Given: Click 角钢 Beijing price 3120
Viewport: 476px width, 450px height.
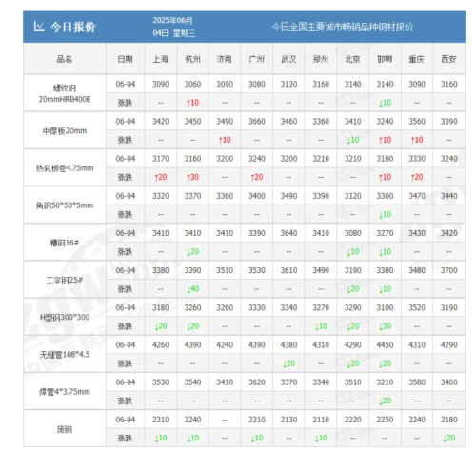Looking at the screenshot, I should click(352, 196).
